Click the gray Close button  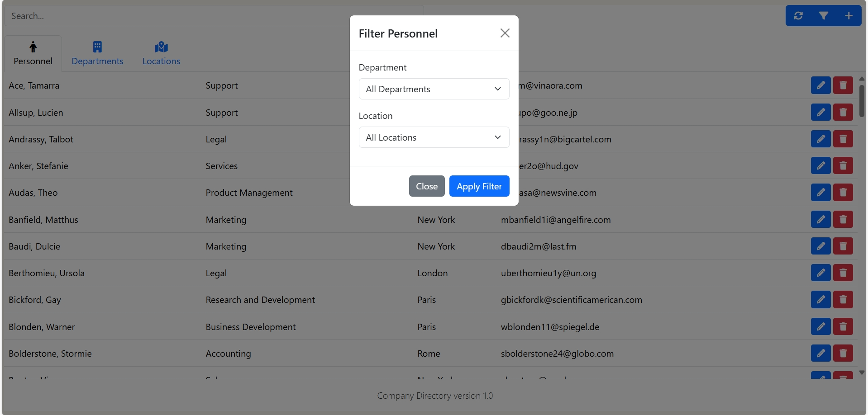click(x=426, y=186)
